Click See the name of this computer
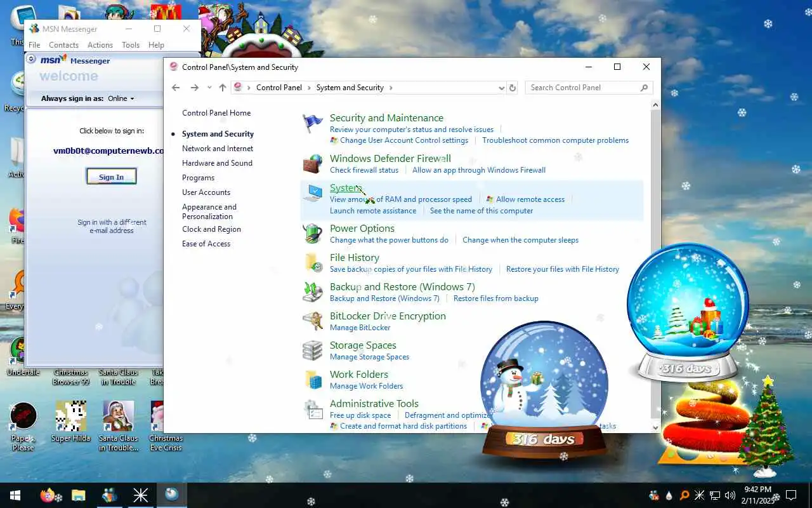The width and height of the screenshot is (812, 508). pyautogui.click(x=481, y=211)
